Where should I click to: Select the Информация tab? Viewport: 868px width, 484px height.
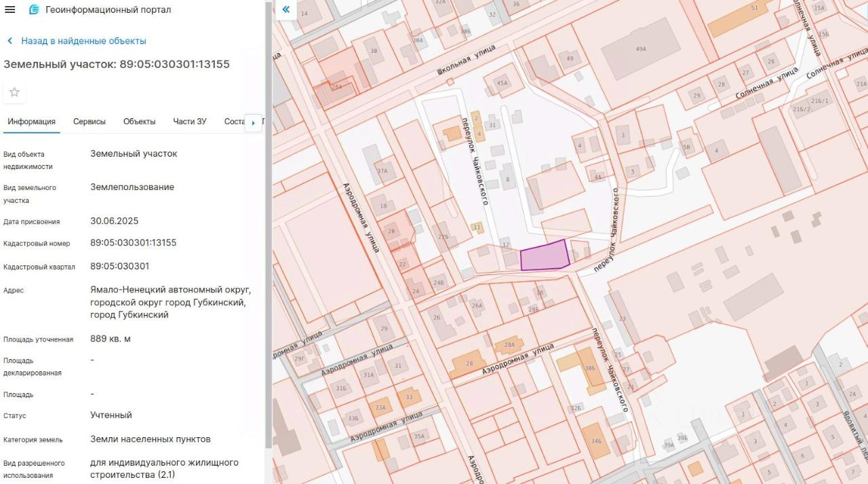(32, 122)
